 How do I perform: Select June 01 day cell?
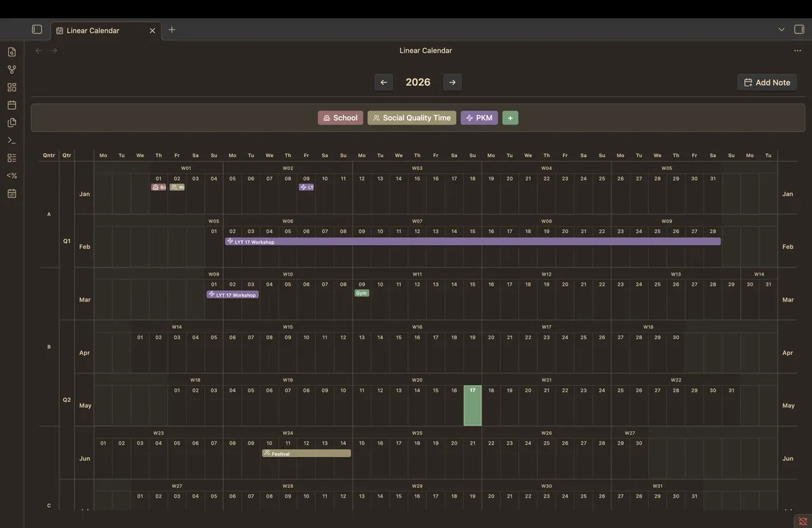click(x=103, y=458)
